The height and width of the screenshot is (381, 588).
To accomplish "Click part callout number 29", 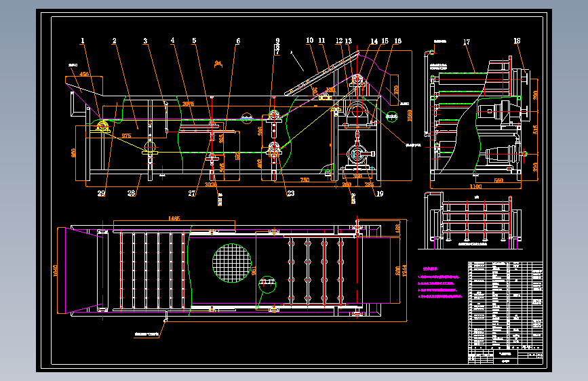I will click(101, 193).
